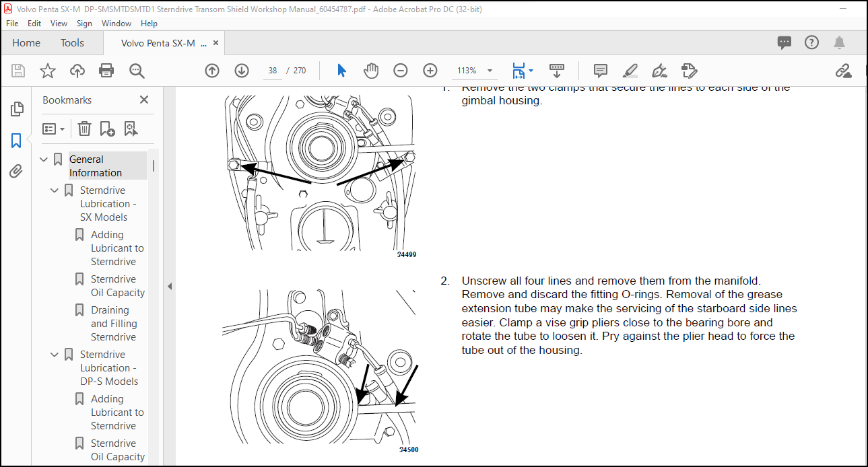
Task: Select the arrow Selection tool
Action: pos(341,71)
